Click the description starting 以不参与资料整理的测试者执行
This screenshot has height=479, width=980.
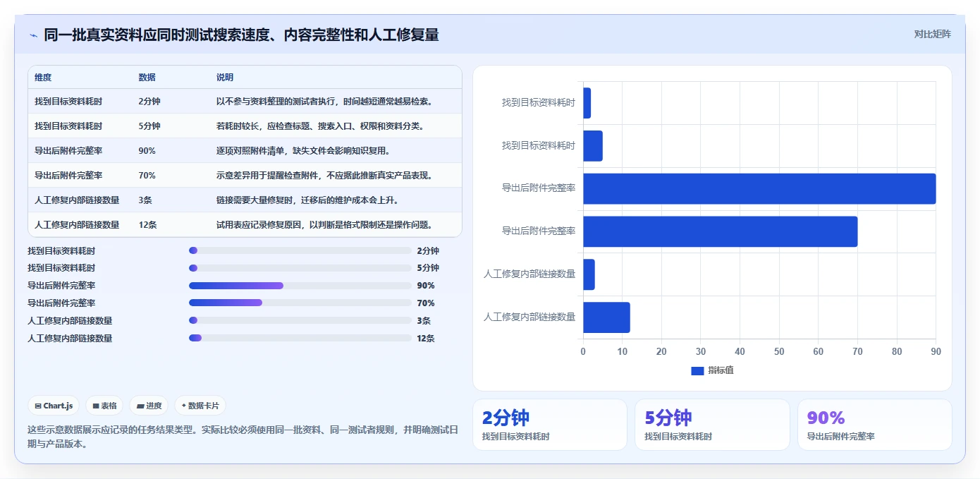[x=324, y=102]
